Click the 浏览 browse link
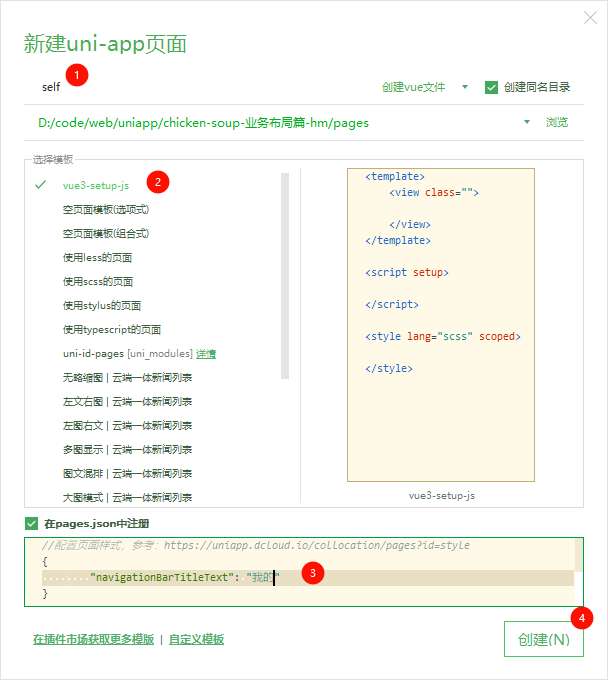 (x=556, y=122)
